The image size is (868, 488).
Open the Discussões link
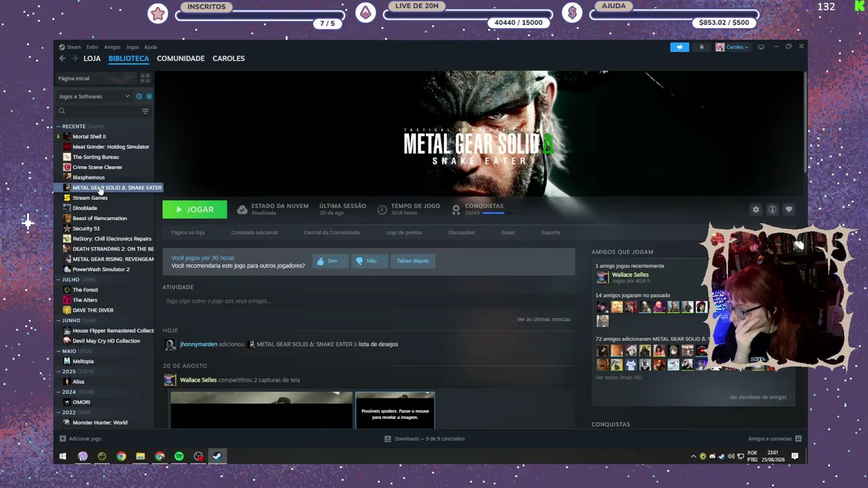(x=462, y=232)
